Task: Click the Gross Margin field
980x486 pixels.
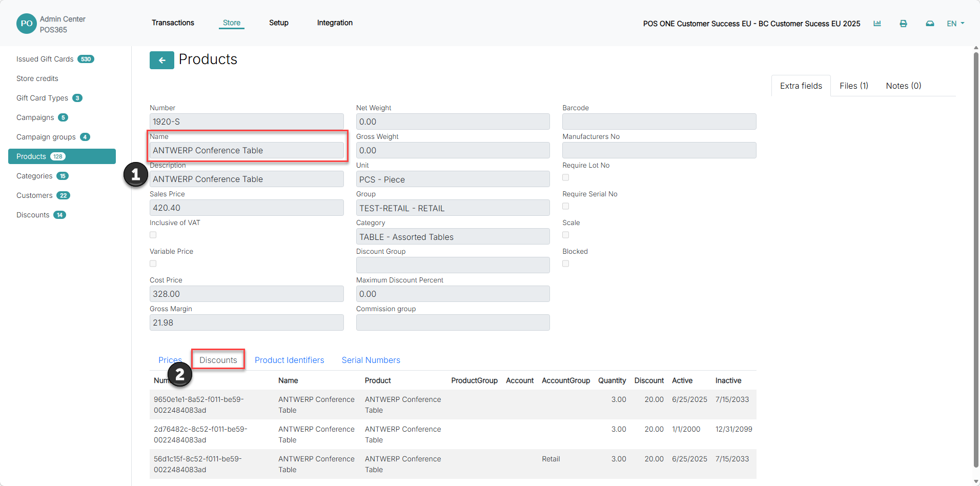Action: pyautogui.click(x=247, y=322)
